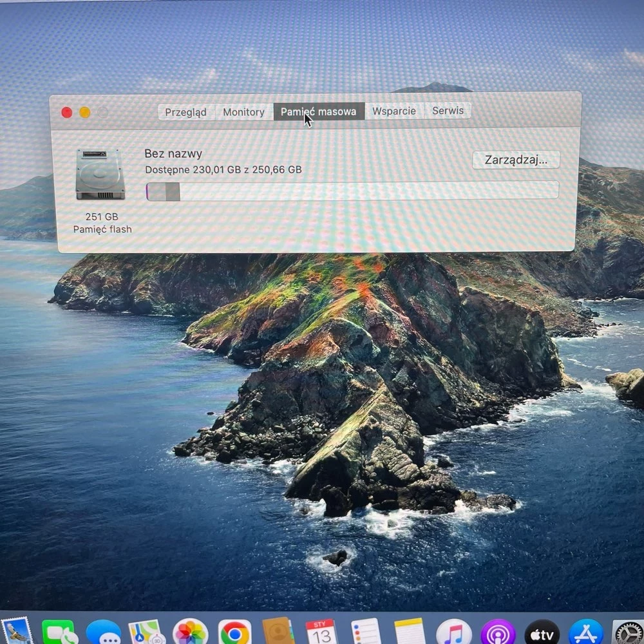Open Apple TV in the Dock

(x=542, y=632)
